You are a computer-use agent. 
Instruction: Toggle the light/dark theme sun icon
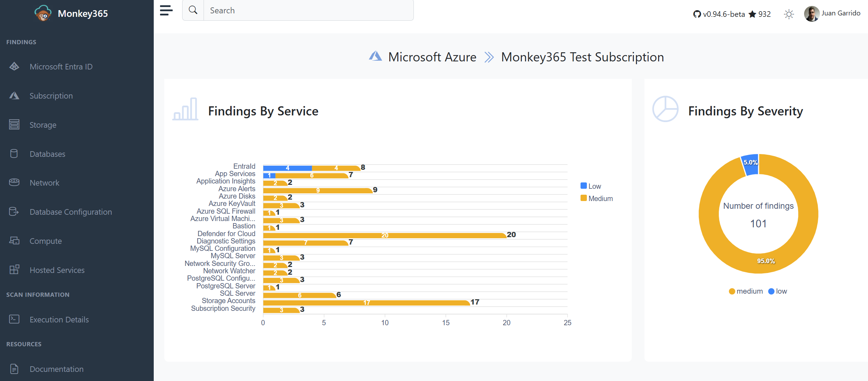click(x=789, y=14)
